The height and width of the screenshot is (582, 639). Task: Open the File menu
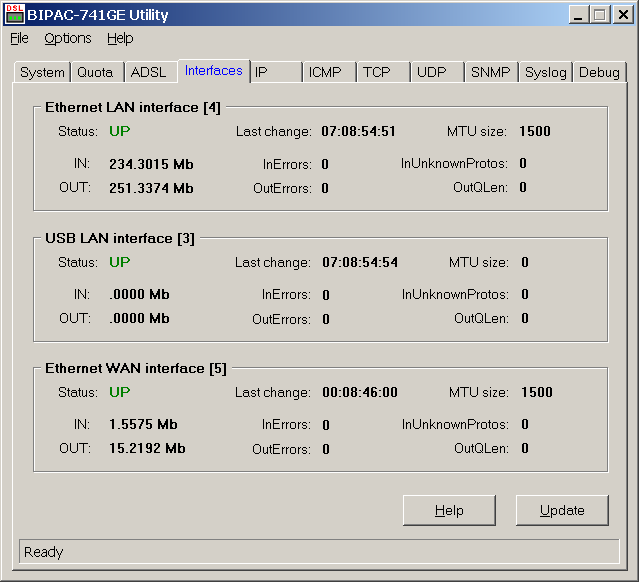point(19,38)
